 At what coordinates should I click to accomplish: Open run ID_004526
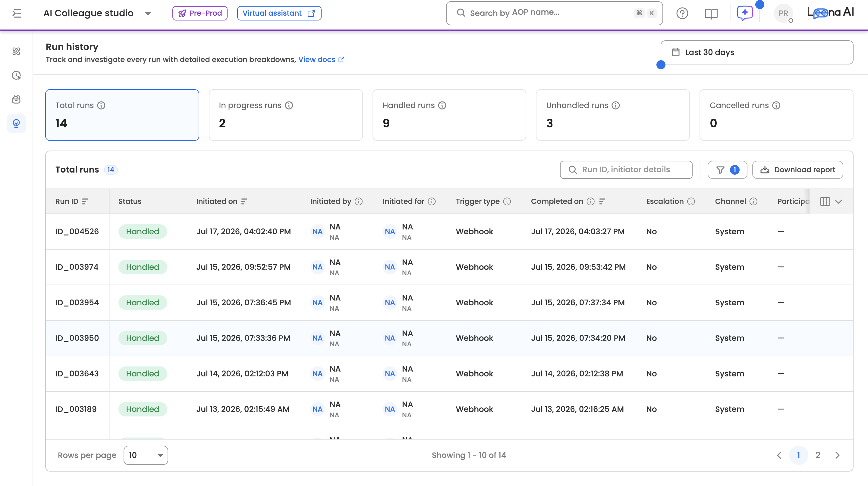pos(77,232)
